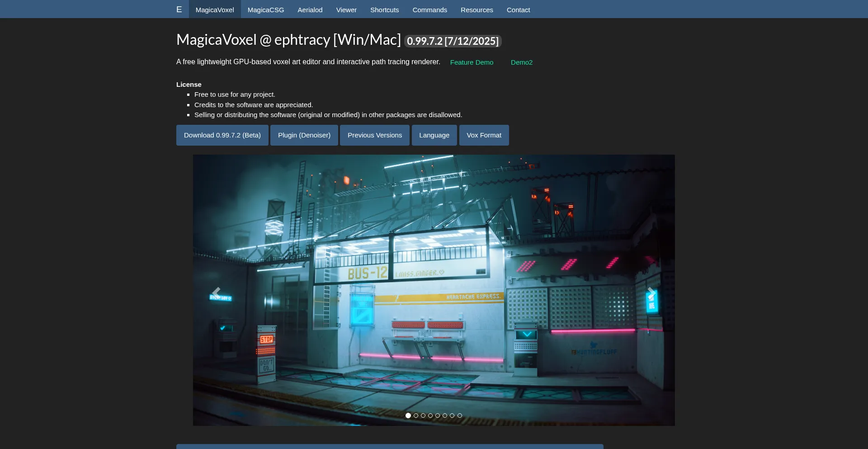This screenshot has width=868, height=449.
Task: Click the License heading text
Action: pos(189,85)
